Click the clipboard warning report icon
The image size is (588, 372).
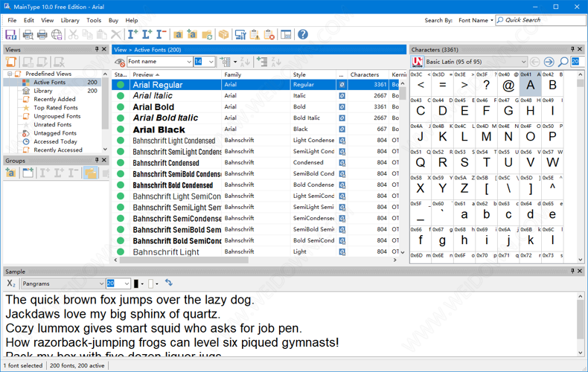pyautogui.click(x=255, y=34)
